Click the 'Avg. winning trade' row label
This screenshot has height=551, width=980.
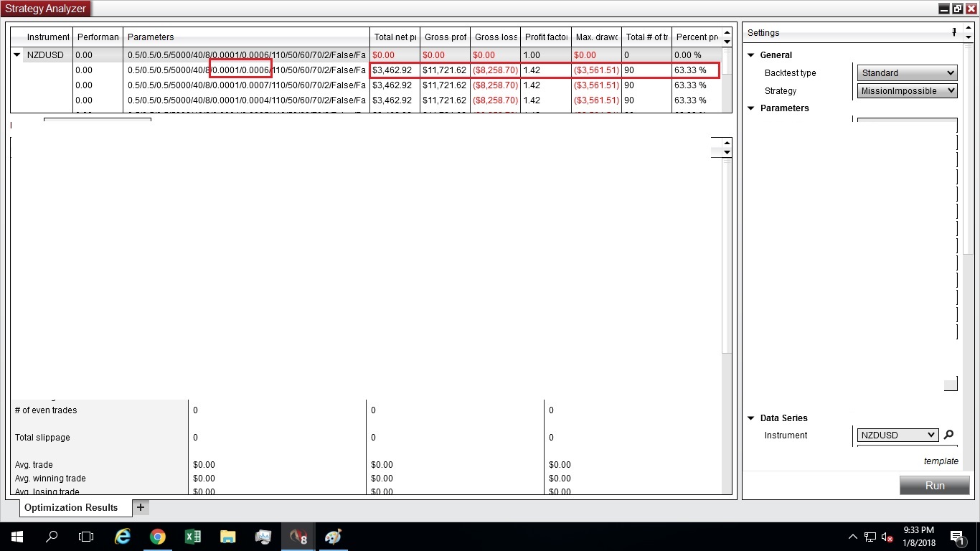[50, 479]
